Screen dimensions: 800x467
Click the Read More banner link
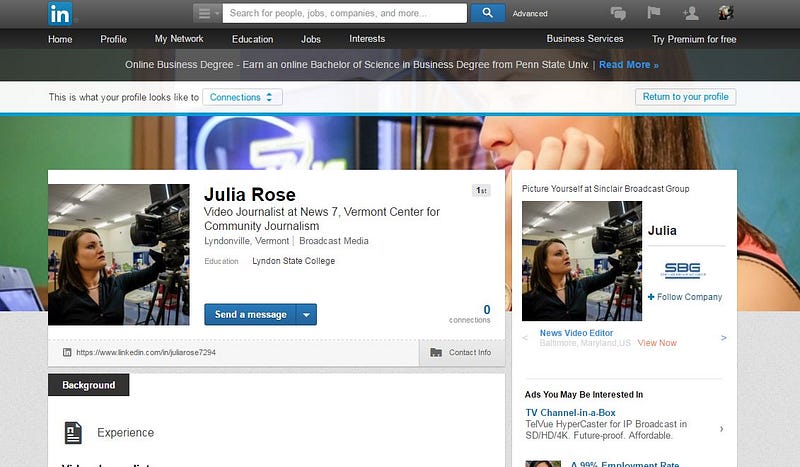coord(629,65)
